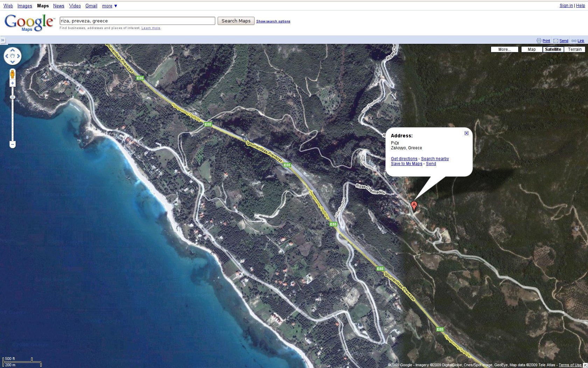Close the Address info bubble

click(466, 133)
